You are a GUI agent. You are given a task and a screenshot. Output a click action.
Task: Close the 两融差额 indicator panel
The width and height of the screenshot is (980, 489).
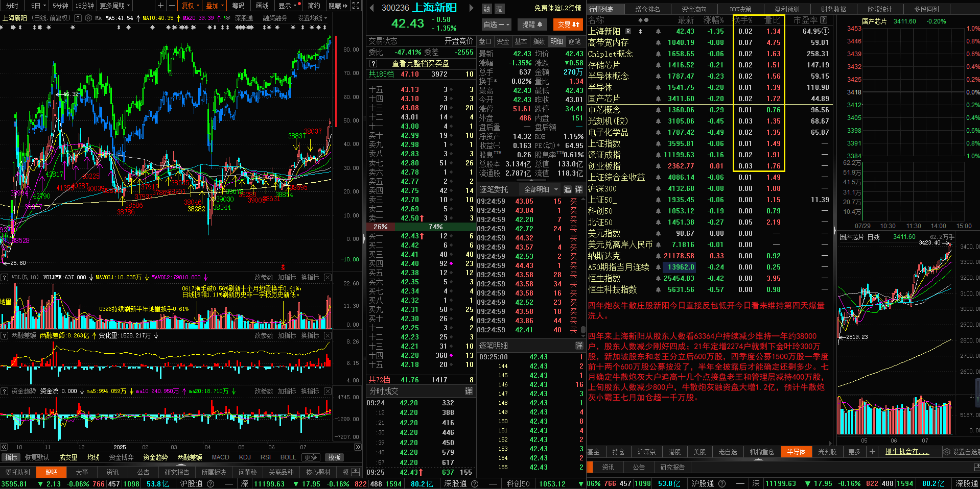point(328,335)
